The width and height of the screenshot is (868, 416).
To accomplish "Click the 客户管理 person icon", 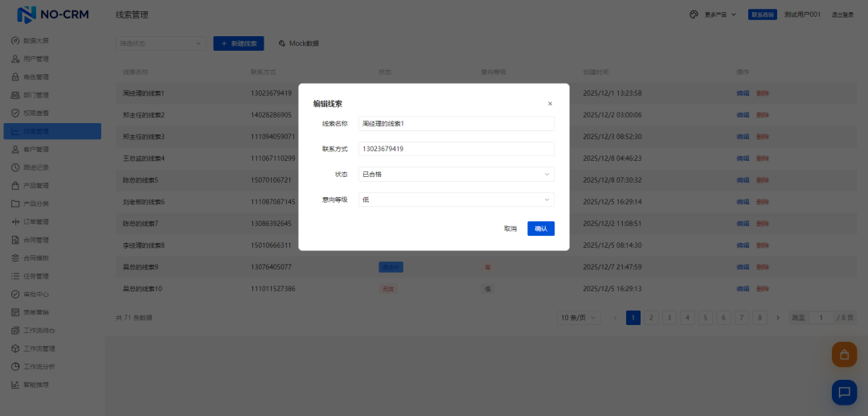I will pos(15,150).
